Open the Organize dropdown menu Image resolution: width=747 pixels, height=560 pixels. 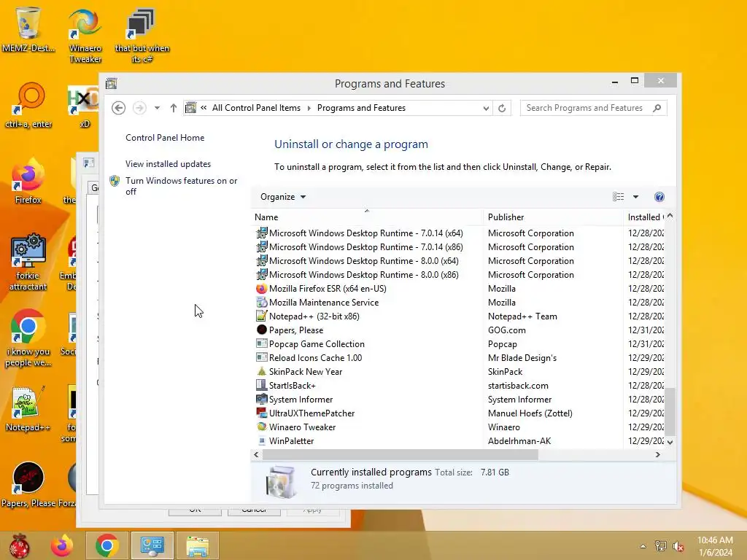pyautogui.click(x=283, y=197)
